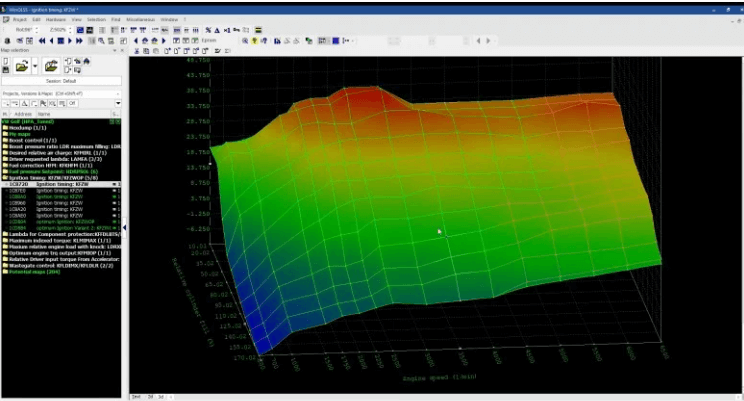Select optimum ignition Variant 2 map row

(61, 228)
